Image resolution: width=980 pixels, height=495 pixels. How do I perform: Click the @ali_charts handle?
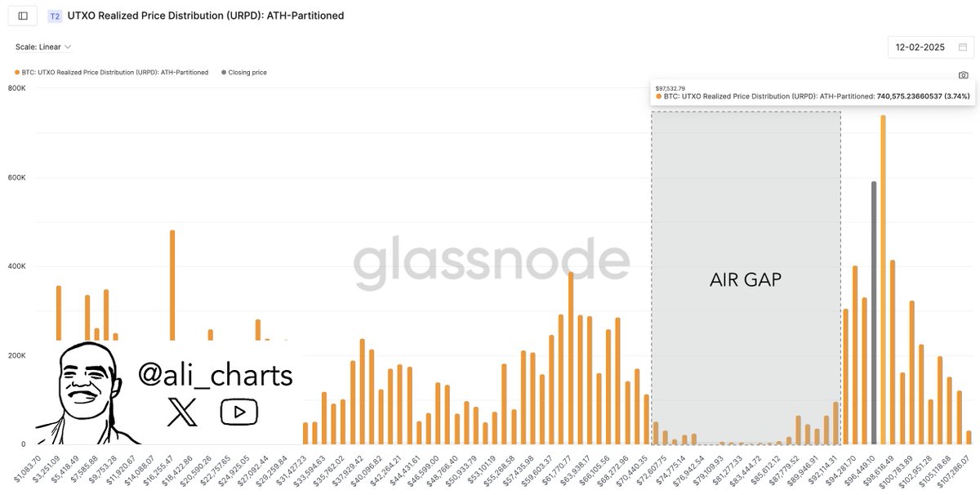[216, 375]
